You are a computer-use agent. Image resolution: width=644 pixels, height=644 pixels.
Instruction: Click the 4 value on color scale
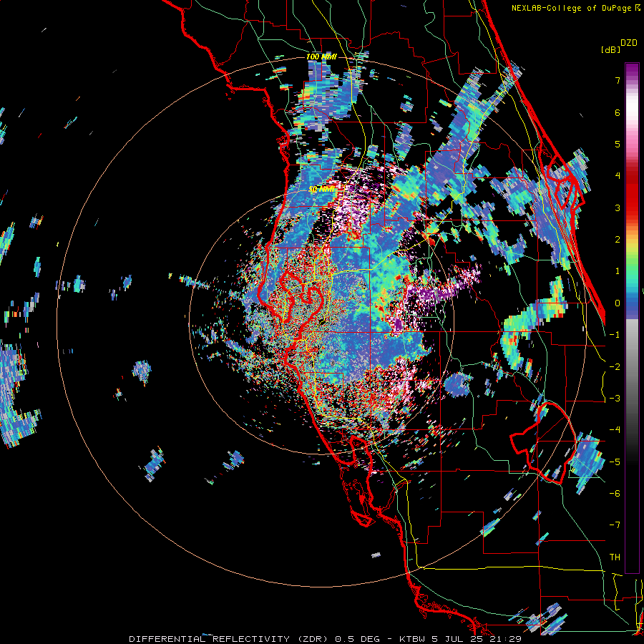coord(618,176)
